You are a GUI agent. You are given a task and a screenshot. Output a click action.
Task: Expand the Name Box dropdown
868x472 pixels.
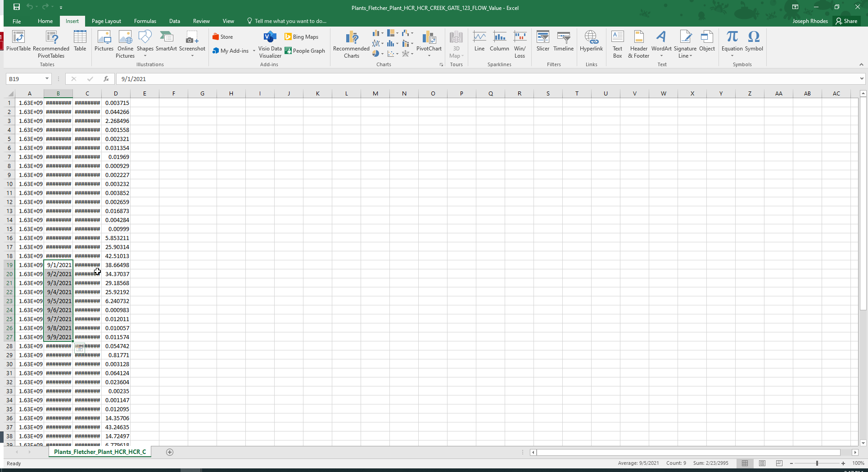click(47, 79)
